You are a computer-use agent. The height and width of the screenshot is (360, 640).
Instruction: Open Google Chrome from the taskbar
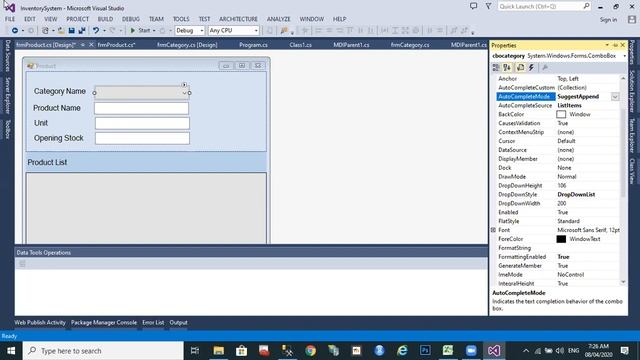click(311, 351)
